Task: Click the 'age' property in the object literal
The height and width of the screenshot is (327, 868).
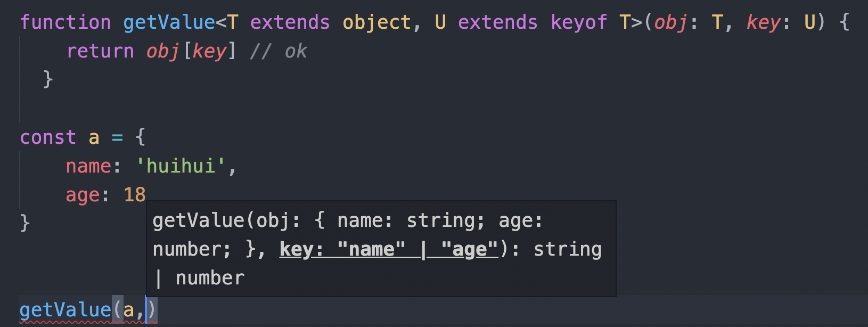Action: pos(83,195)
